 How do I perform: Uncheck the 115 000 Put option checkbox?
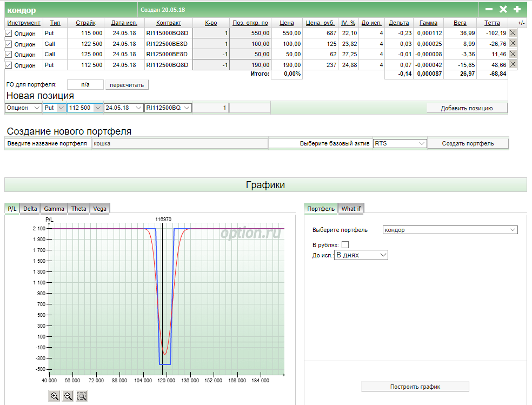[8, 34]
